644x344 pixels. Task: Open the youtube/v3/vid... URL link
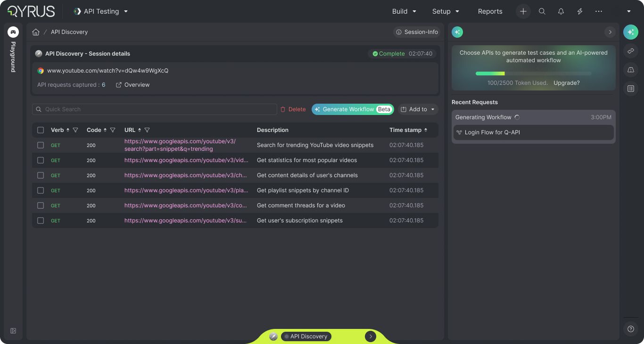click(x=186, y=160)
